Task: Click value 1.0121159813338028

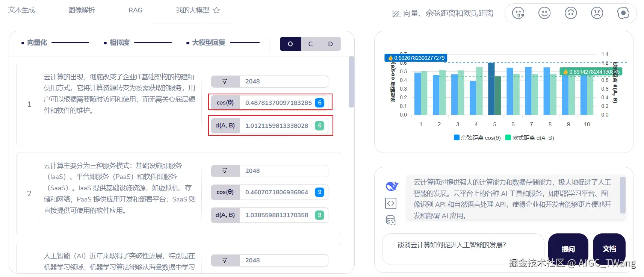Action: click(x=277, y=126)
